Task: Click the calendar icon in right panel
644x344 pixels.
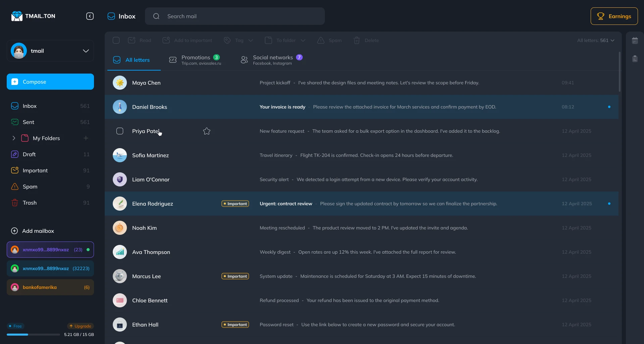Action: [635, 41]
